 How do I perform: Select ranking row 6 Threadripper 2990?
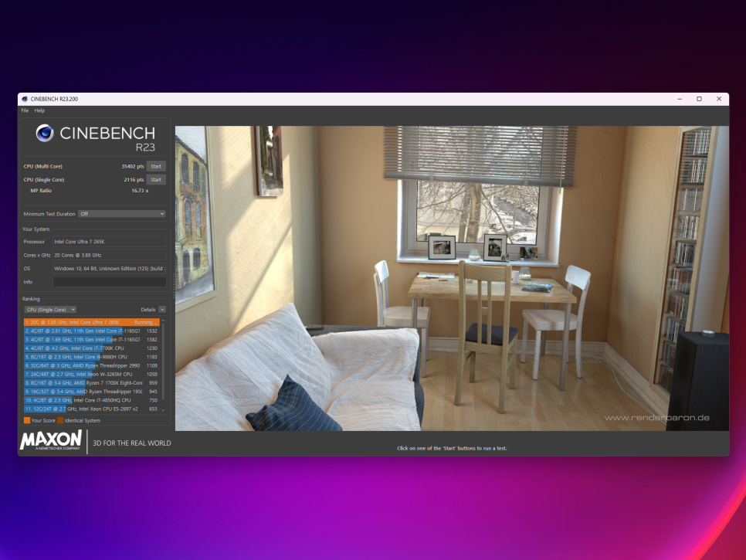[91, 366]
